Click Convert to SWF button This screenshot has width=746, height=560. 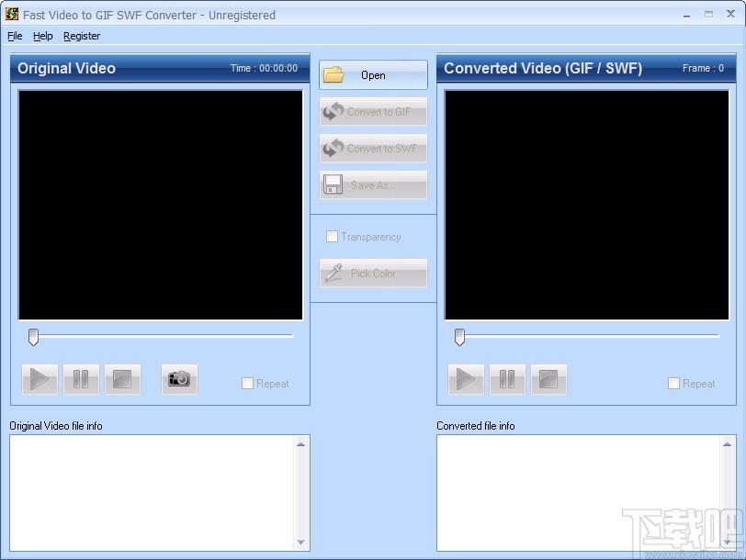(x=373, y=149)
